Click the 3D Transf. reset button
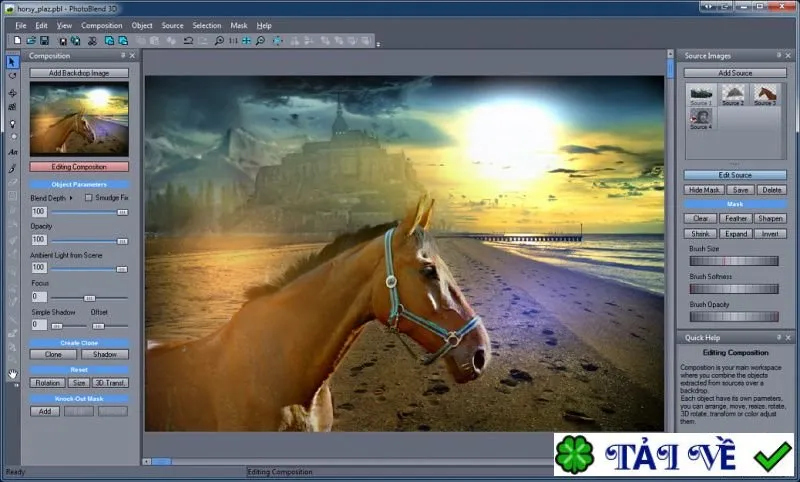Image resolution: width=800 pixels, height=482 pixels. point(111,383)
